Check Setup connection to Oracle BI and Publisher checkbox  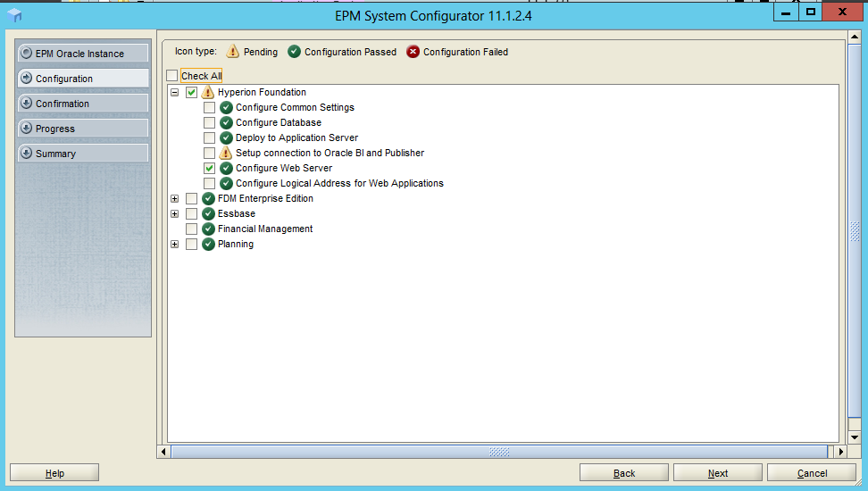pos(209,153)
